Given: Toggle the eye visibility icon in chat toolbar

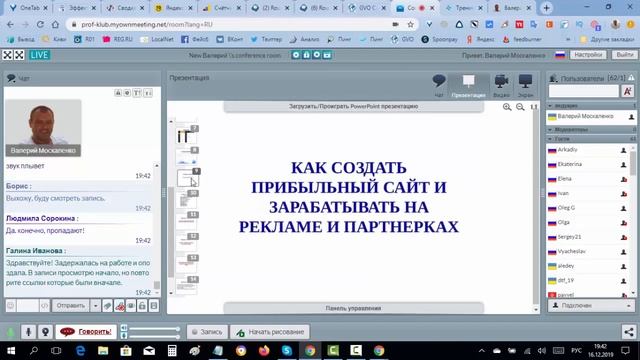Looking at the screenshot, I should (131, 306).
